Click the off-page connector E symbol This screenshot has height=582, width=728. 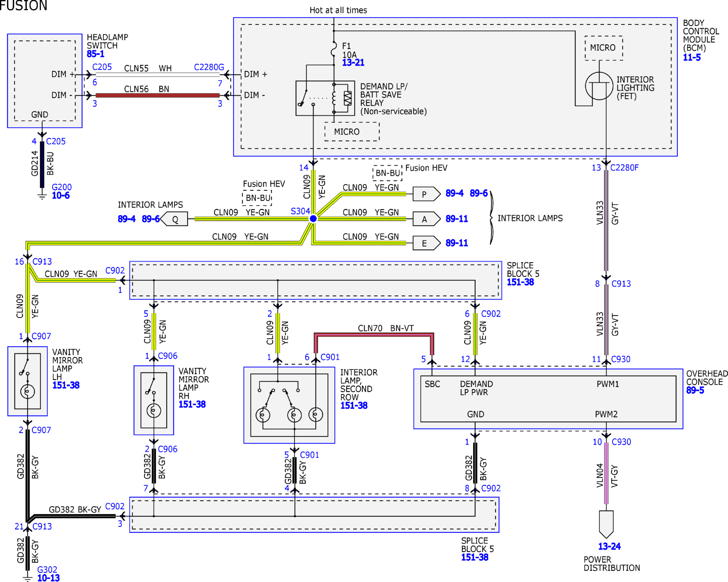[427, 243]
